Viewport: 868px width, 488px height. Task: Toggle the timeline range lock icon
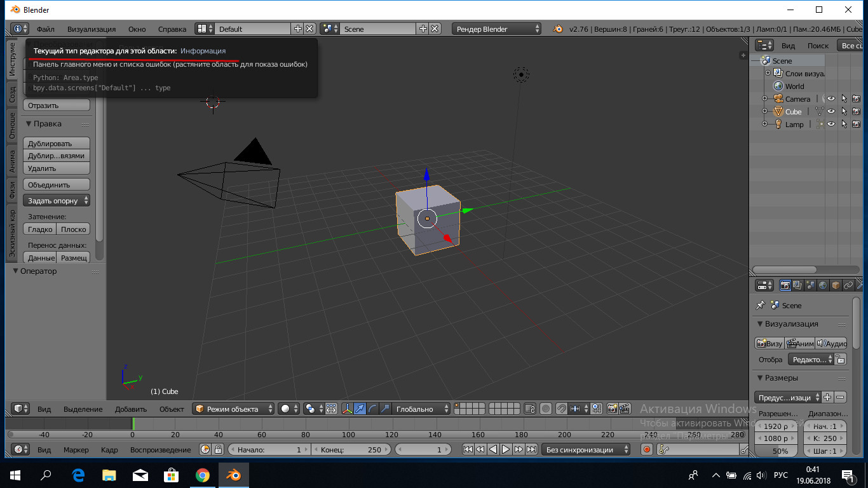[x=218, y=449]
